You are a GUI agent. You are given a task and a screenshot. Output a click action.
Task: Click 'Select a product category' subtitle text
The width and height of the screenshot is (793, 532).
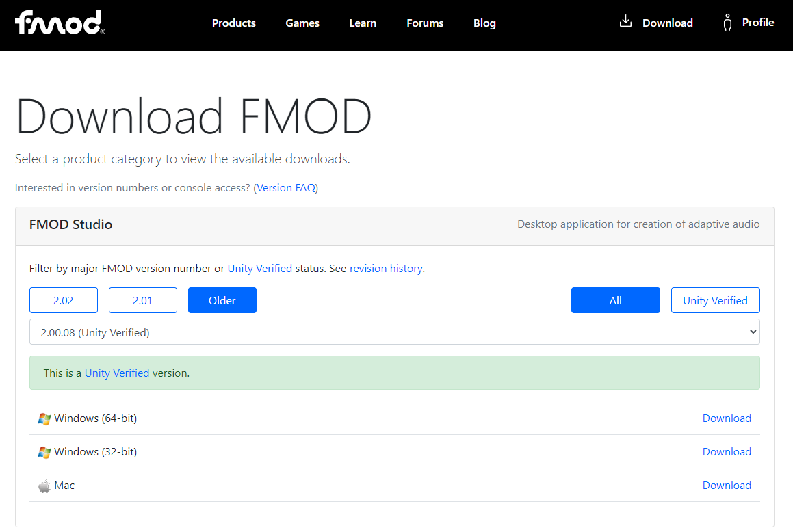point(182,159)
